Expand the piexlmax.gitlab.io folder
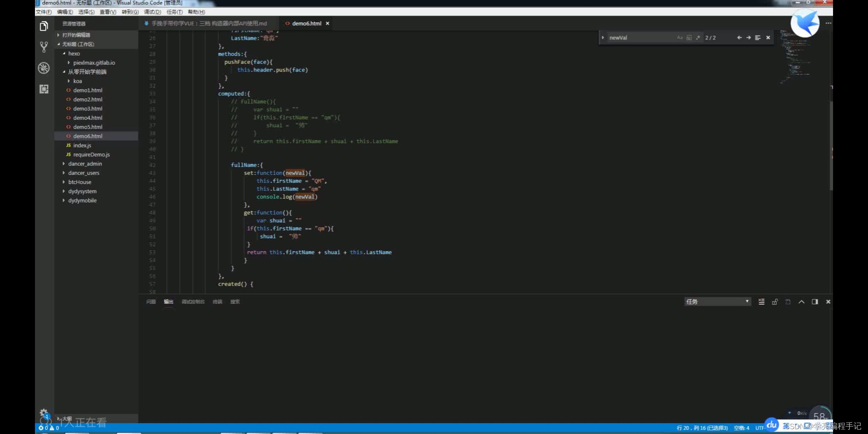The image size is (868, 434). pyautogui.click(x=96, y=63)
